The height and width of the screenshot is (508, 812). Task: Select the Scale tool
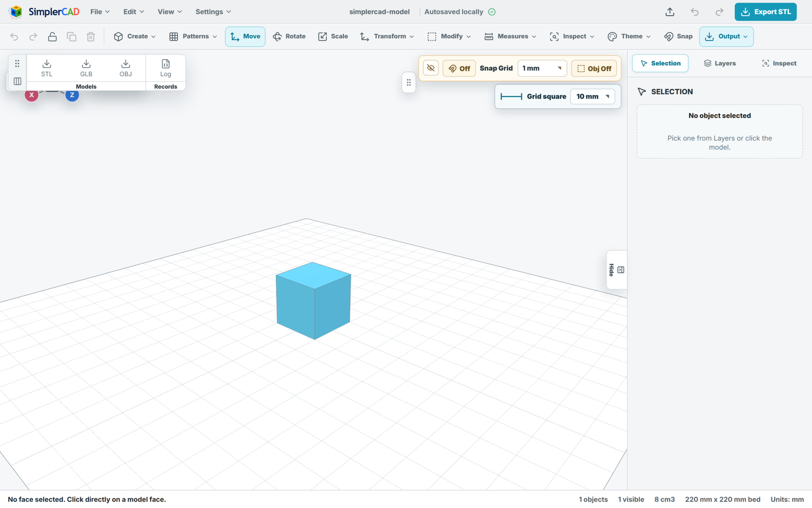333,37
